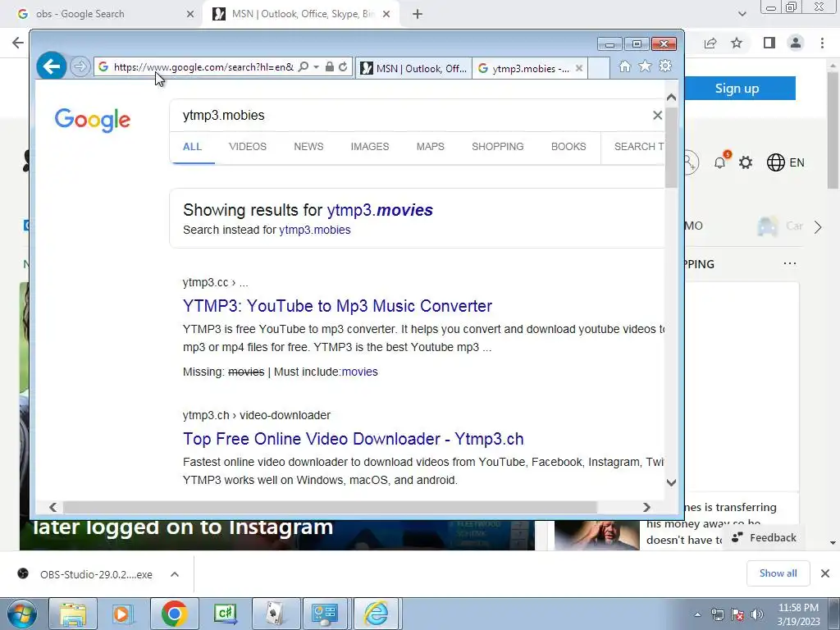The height and width of the screenshot is (630, 840).
Task: Switch to VIDEOS results
Action: click(x=248, y=147)
